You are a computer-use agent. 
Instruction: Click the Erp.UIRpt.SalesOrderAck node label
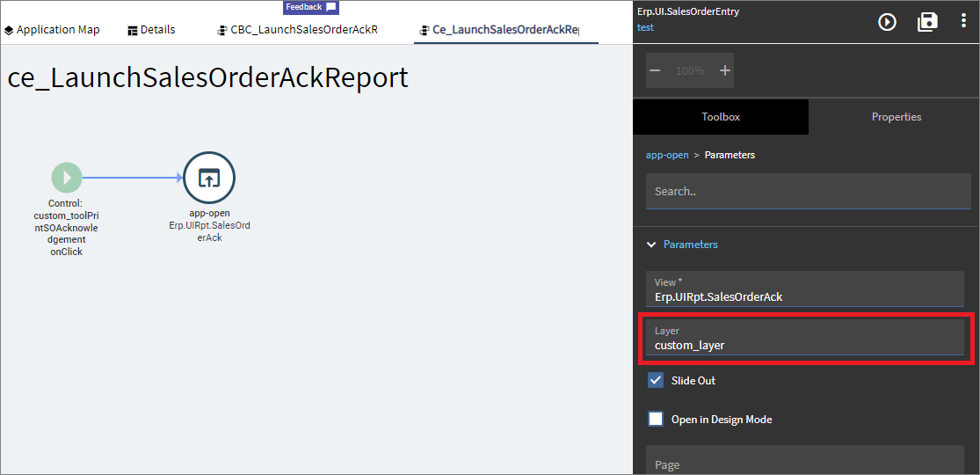click(209, 231)
